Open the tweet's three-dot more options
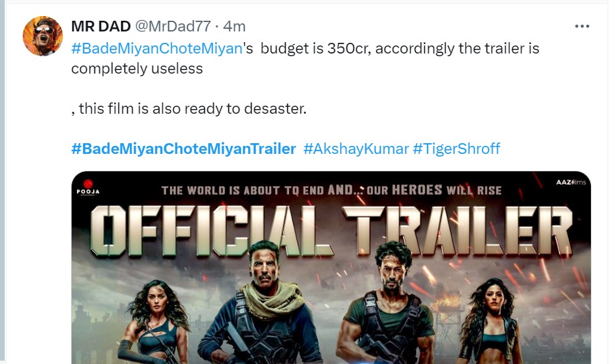The image size is (613, 364). pos(582,26)
